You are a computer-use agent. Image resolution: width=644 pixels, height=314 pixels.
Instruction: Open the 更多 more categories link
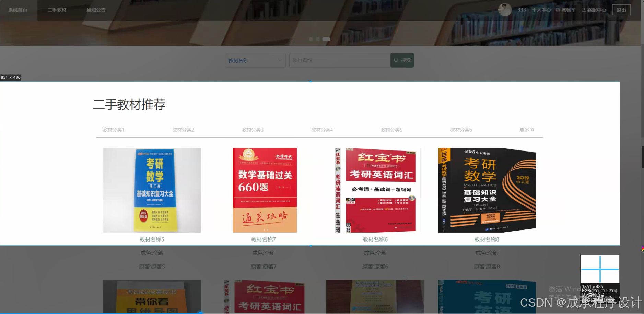tap(527, 130)
